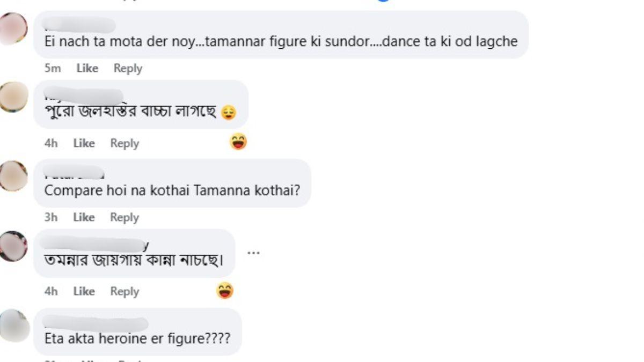Reply to the 'পুরো জলহস্তির বাচ্চা' comment

point(125,143)
